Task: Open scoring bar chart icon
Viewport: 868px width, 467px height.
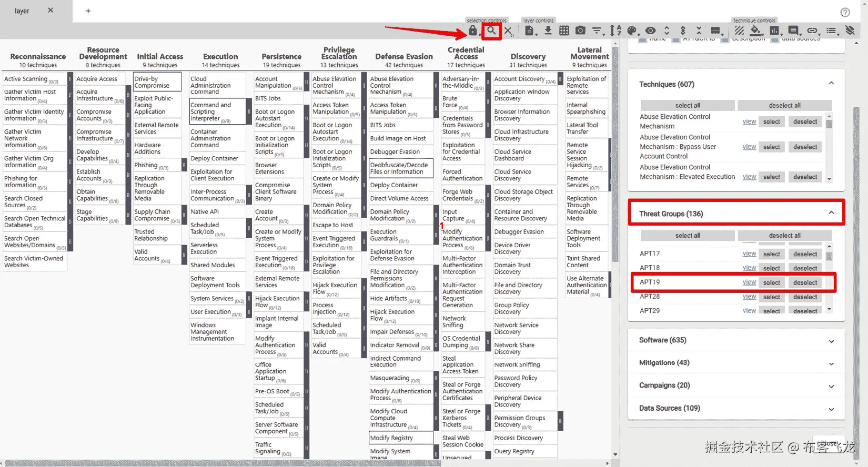Action: click(x=775, y=31)
